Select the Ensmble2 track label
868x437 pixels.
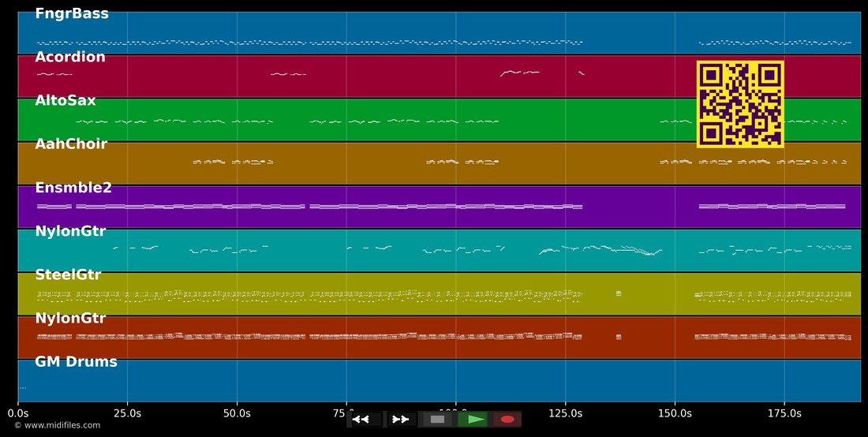coord(73,188)
